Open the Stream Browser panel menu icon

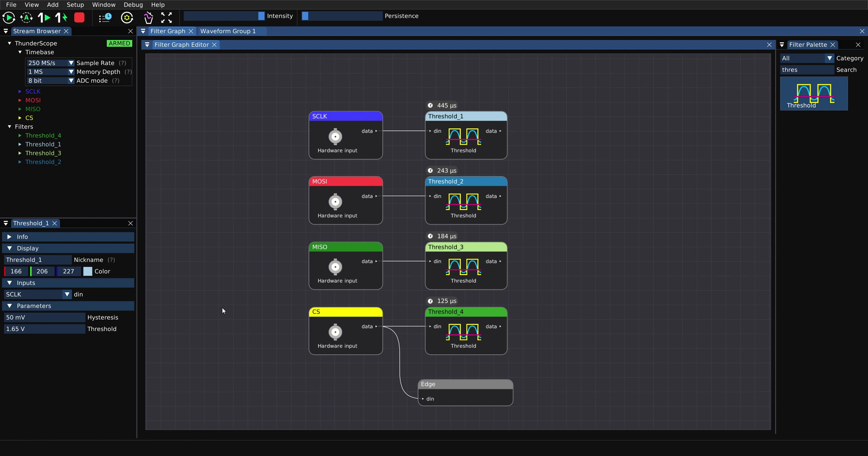coord(6,31)
